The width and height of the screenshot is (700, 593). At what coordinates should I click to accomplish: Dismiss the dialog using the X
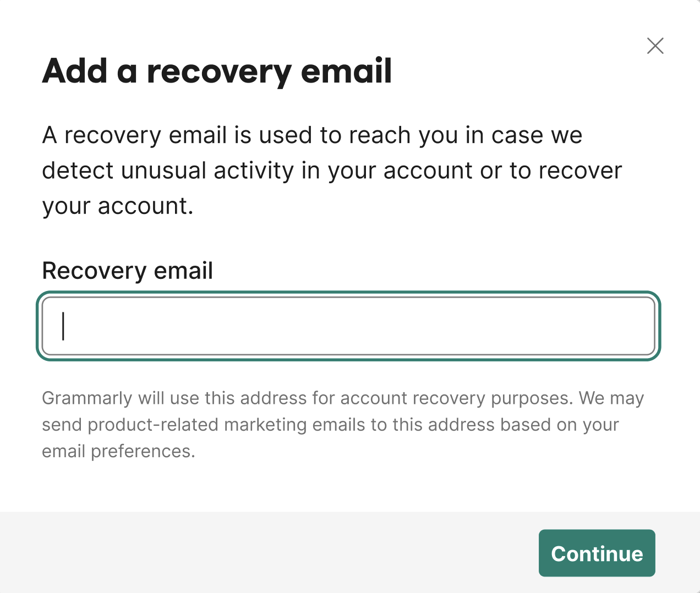click(x=655, y=46)
